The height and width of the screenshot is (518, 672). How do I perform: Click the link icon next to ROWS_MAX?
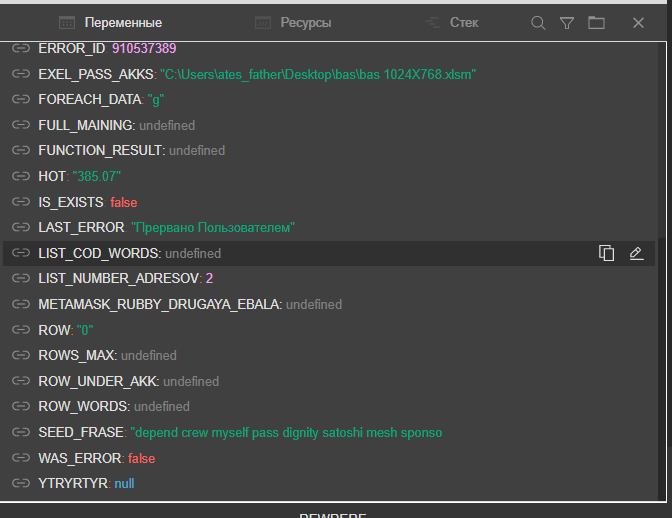point(21,355)
